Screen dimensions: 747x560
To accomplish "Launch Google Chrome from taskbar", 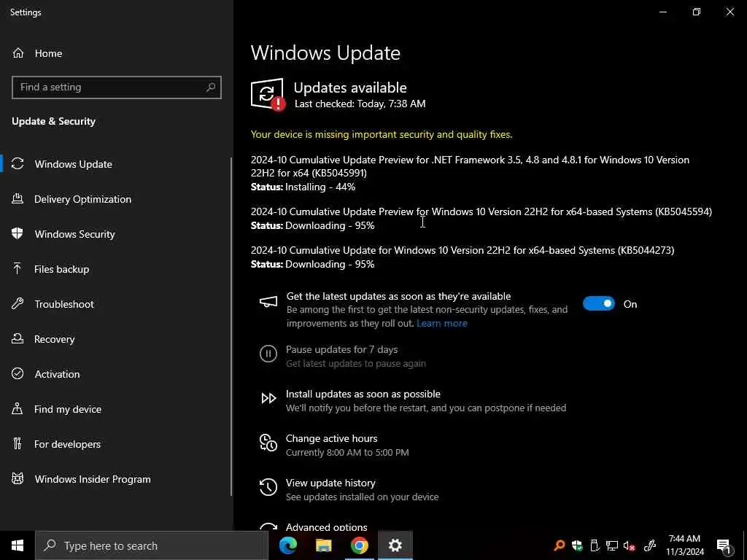I will pos(359,545).
